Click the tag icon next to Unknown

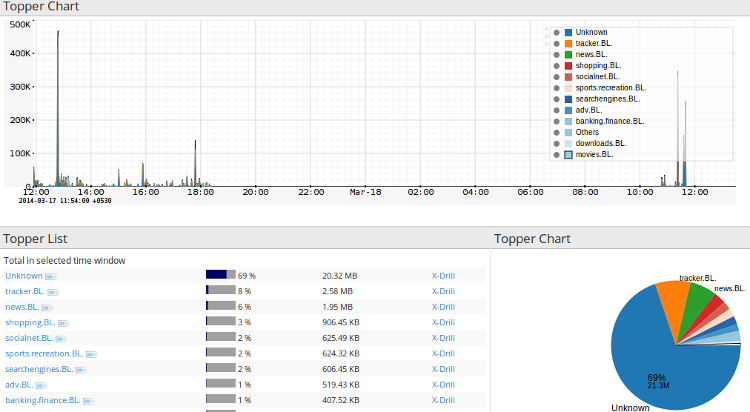(51, 277)
